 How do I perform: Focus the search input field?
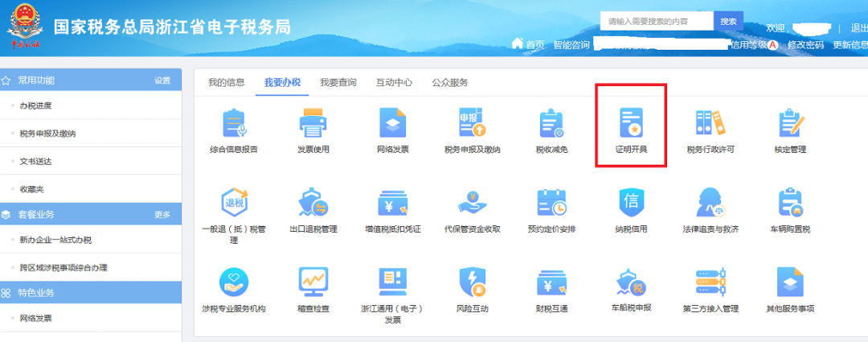pos(657,21)
